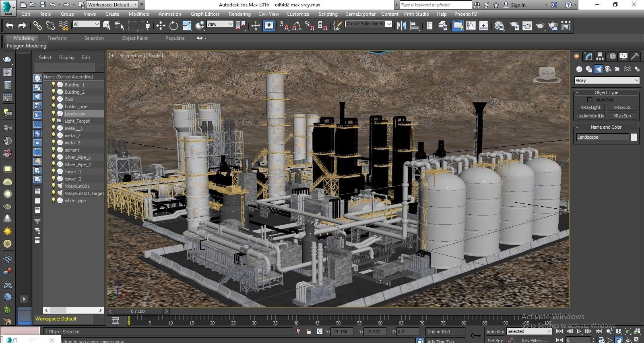The image size is (644, 343).
Task: Switch to Object Paint ribbon tab
Action: pos(134,38)
